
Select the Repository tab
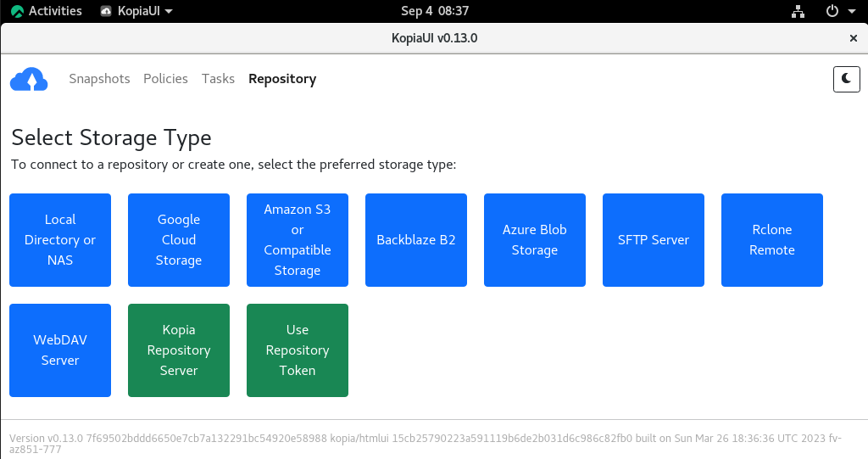tap(282, 79)
